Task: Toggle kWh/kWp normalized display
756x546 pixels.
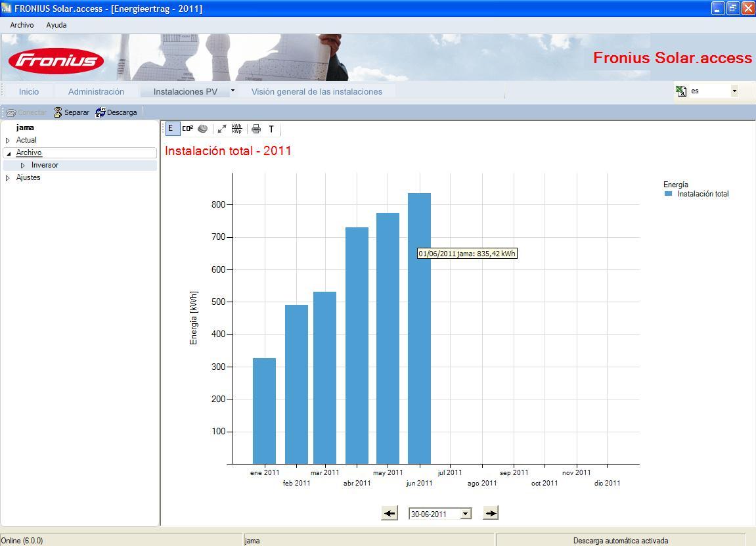Action: pos(236,129)
